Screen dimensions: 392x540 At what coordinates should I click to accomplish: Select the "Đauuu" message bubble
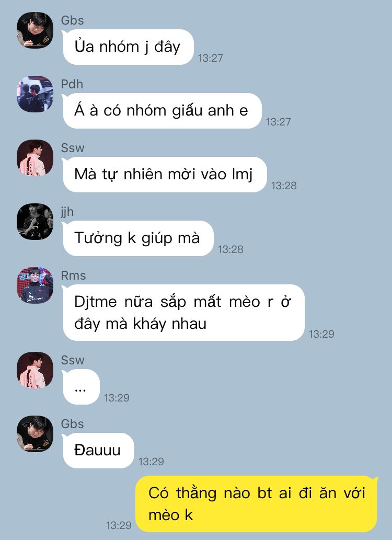(98, 451)
